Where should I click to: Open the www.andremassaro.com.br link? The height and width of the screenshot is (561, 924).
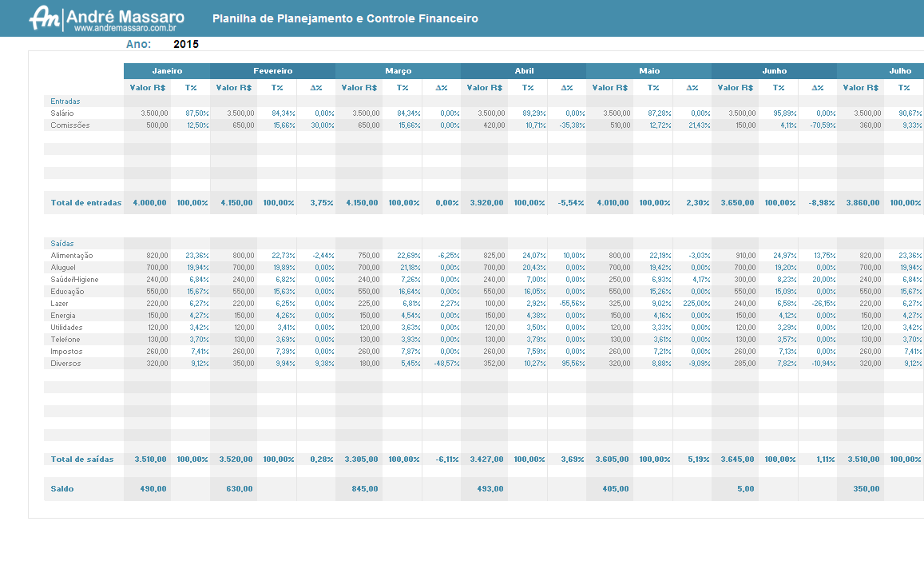[125, 28]
